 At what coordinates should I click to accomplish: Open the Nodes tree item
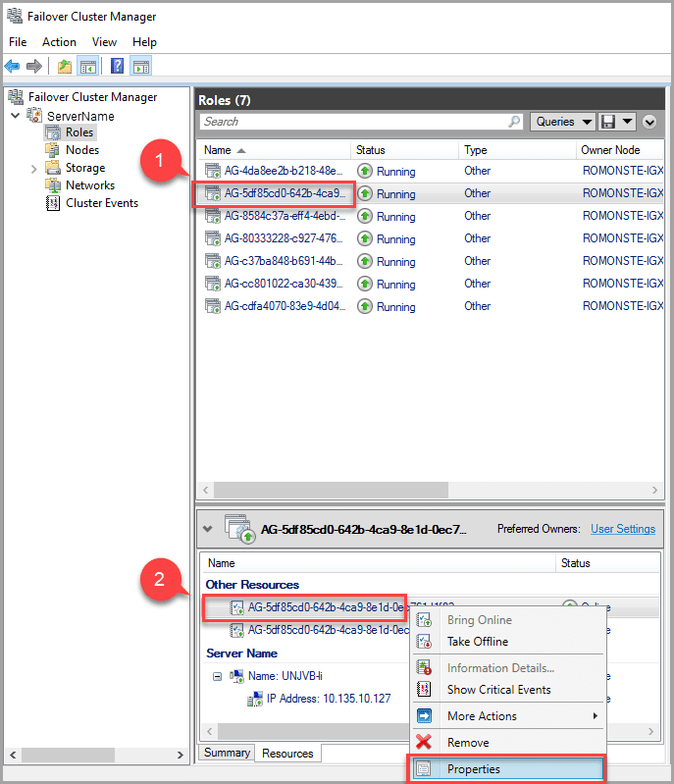coord(81,150)
